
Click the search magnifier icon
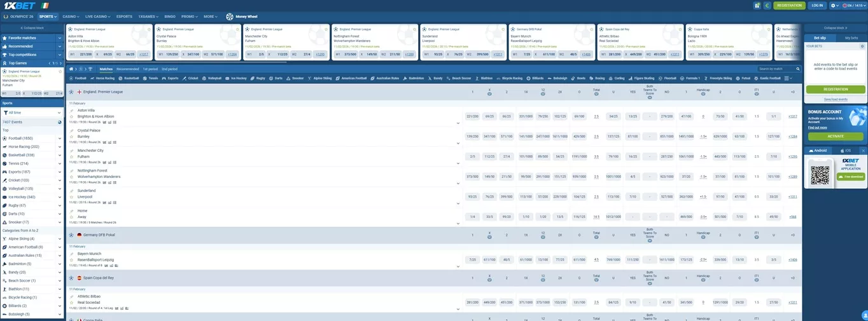pyautogui.click(x=797, y=69)
